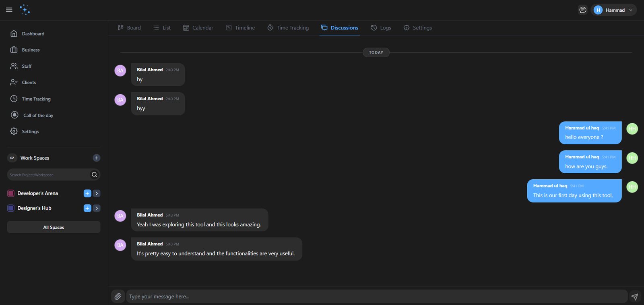Add project to Designer's Hub
Screen dimensions: 644x305
coord(87,208)
